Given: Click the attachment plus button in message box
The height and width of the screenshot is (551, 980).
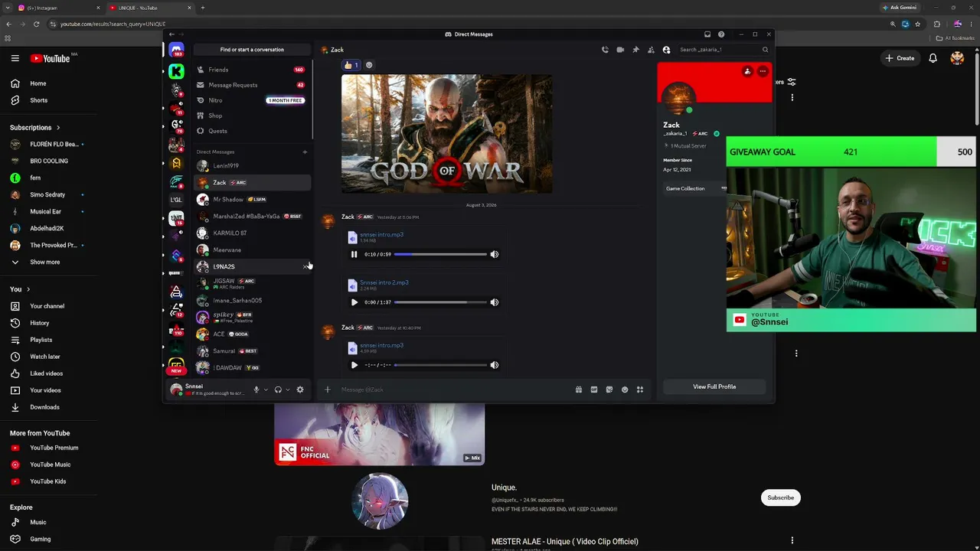Looking at the screenshot, I should click(327, 390).
